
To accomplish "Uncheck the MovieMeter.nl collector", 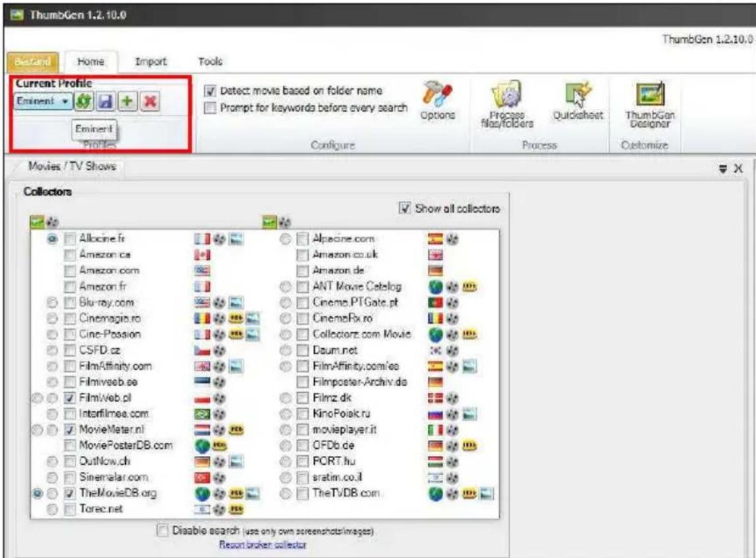I will (x=70, y=430).
